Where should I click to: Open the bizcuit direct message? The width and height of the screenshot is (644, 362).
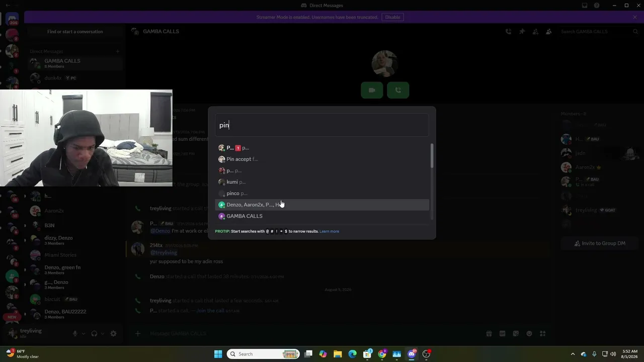coord(75,299)
